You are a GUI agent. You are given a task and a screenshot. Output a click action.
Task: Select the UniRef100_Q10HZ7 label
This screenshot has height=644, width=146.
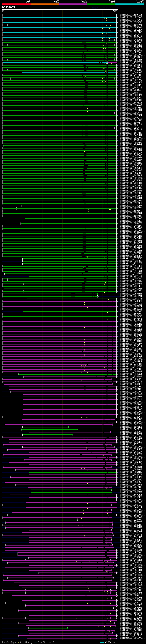(131, 153)
